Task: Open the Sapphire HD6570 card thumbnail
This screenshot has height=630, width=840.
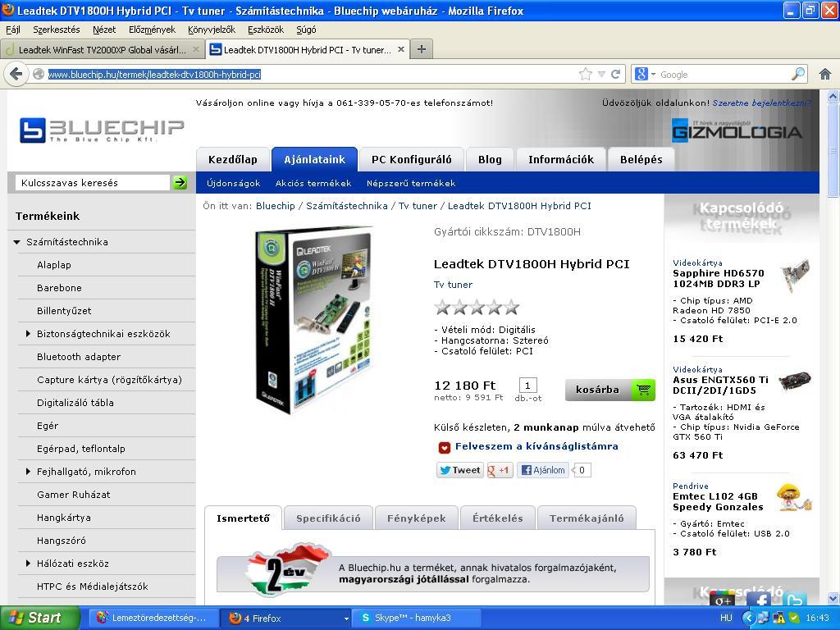Action: [x=796, y=276]
